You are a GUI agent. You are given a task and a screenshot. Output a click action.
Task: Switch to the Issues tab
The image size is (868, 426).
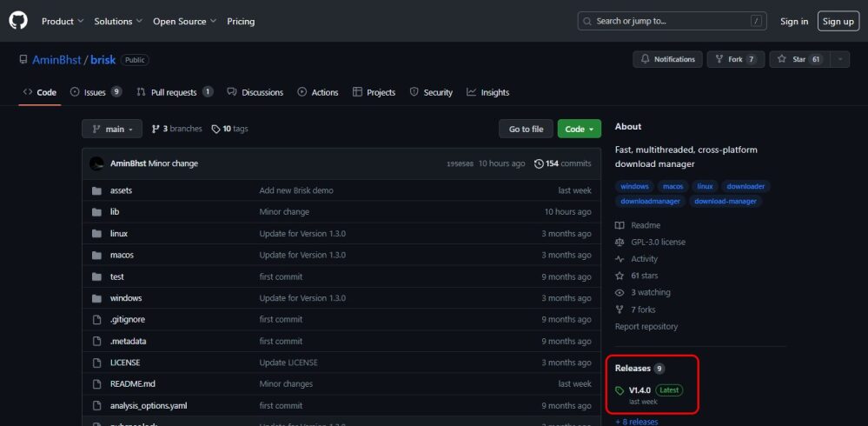pyautogui.click(x=96, y=92)
